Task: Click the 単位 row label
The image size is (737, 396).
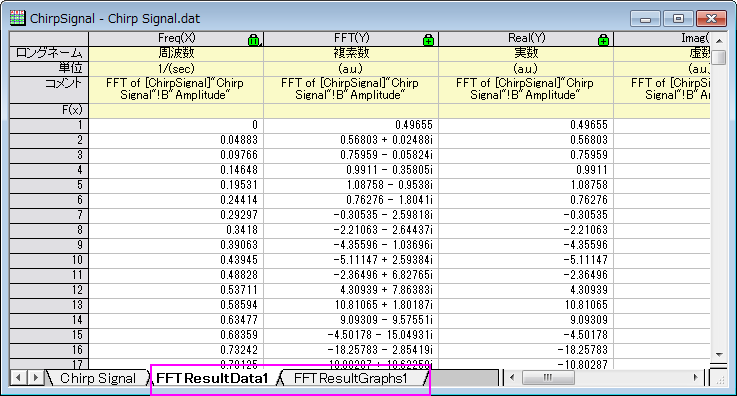Action: (x=49, y=69)
